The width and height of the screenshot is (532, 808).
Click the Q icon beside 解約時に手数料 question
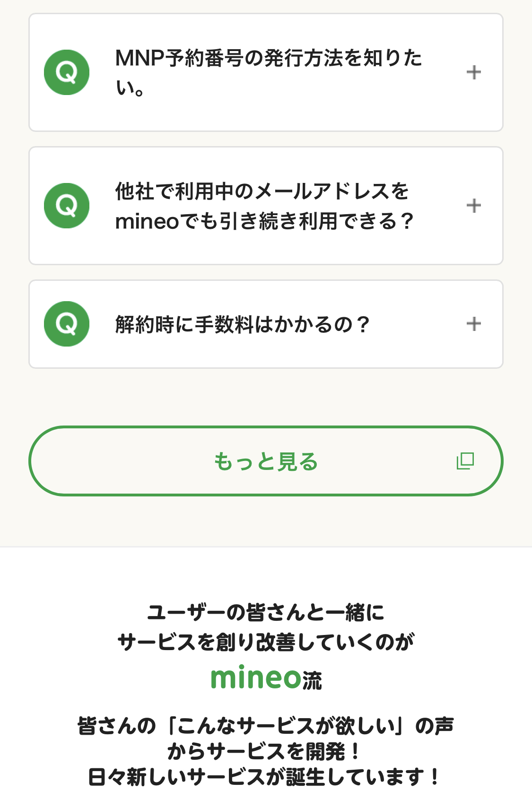tap(67, 324)
